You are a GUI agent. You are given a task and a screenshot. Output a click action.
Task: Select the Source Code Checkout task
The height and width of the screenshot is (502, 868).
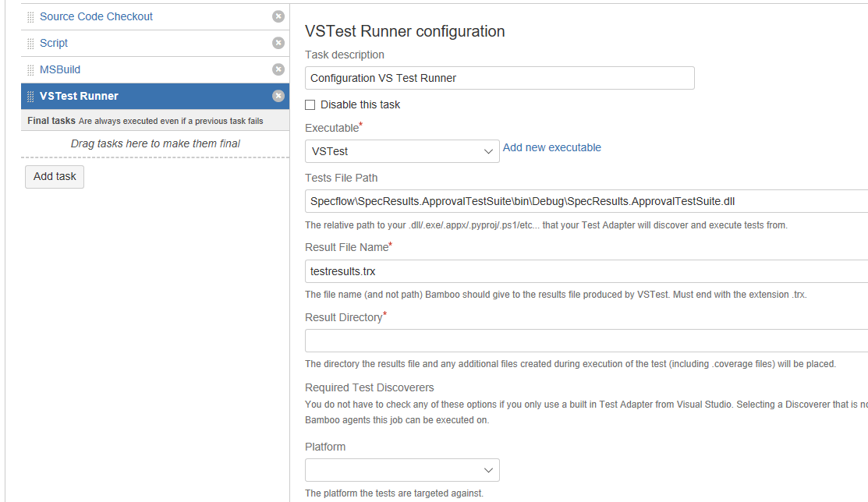click(96, 16)
